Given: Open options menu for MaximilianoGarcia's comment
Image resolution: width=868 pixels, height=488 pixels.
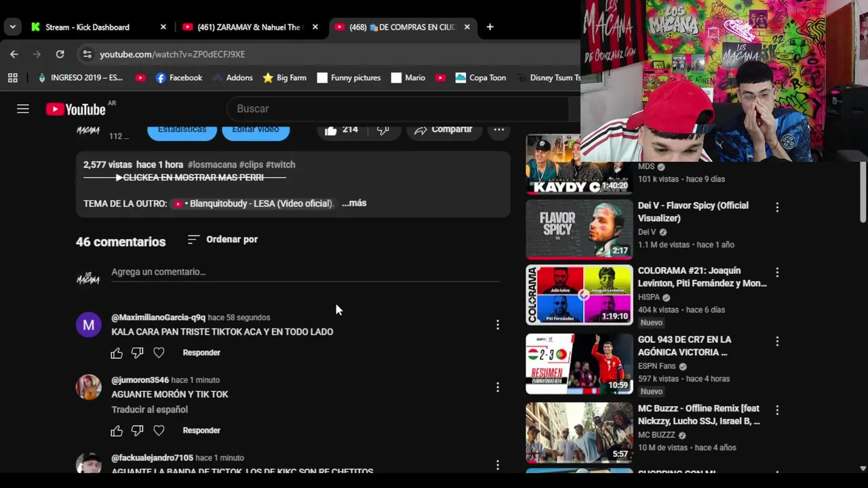Looking at the screenshot, I should point(498,325).
